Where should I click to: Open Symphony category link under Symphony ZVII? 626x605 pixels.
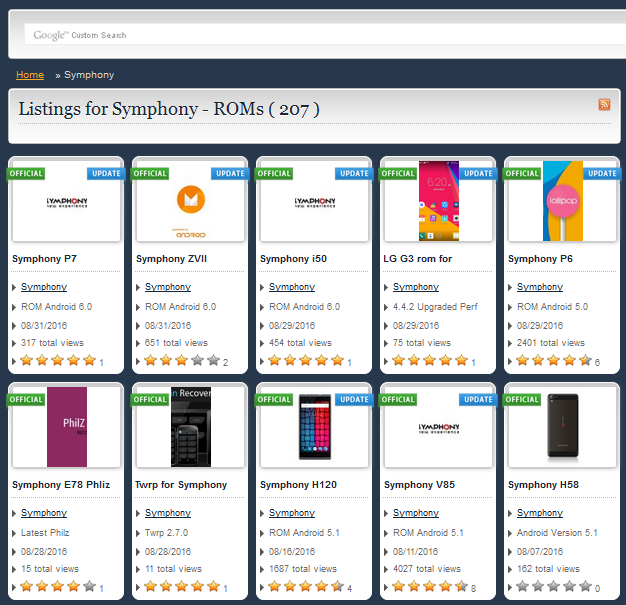pyautogui.click(x=168, y=287)
